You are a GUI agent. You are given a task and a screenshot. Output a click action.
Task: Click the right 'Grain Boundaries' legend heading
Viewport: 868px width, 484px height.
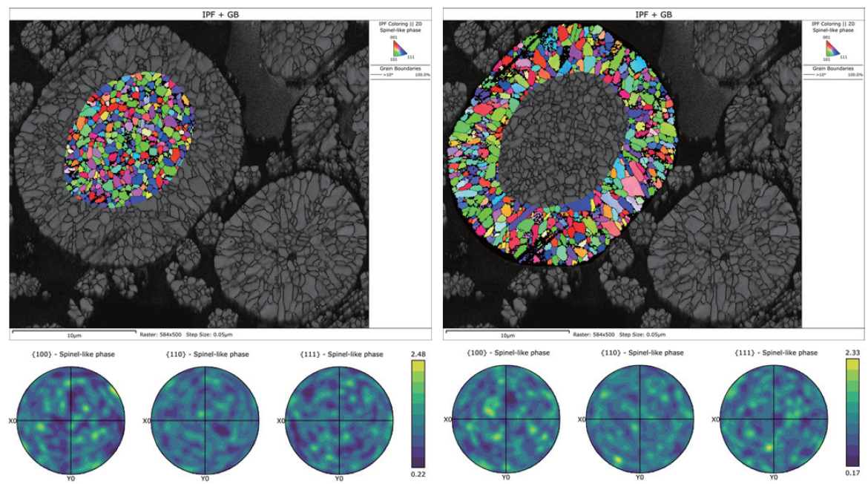pos(830,68)
